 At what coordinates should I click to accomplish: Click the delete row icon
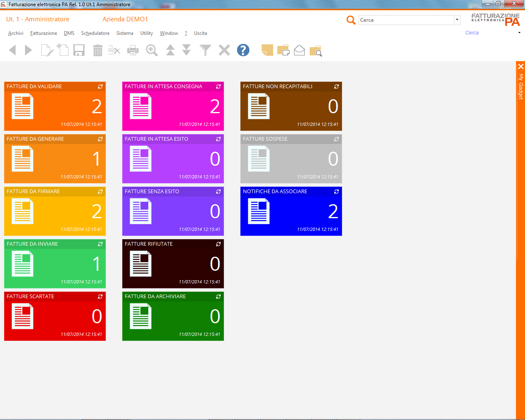114,50
